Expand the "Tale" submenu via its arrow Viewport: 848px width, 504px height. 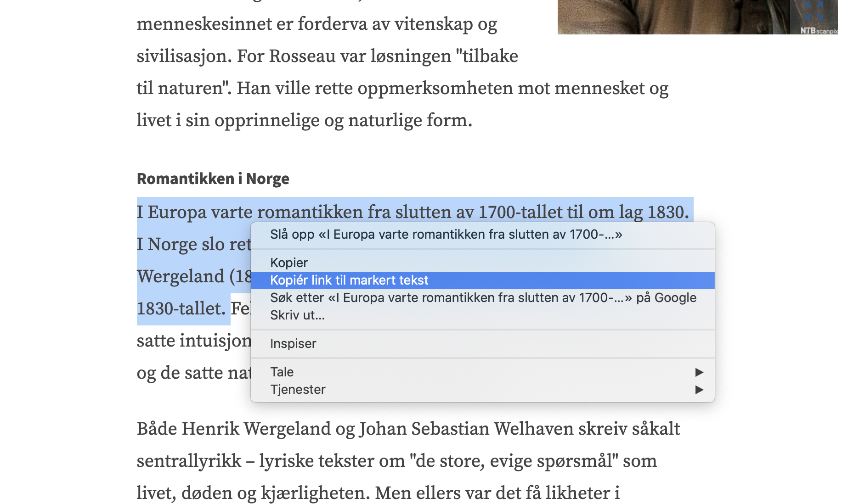coord(700,372)
